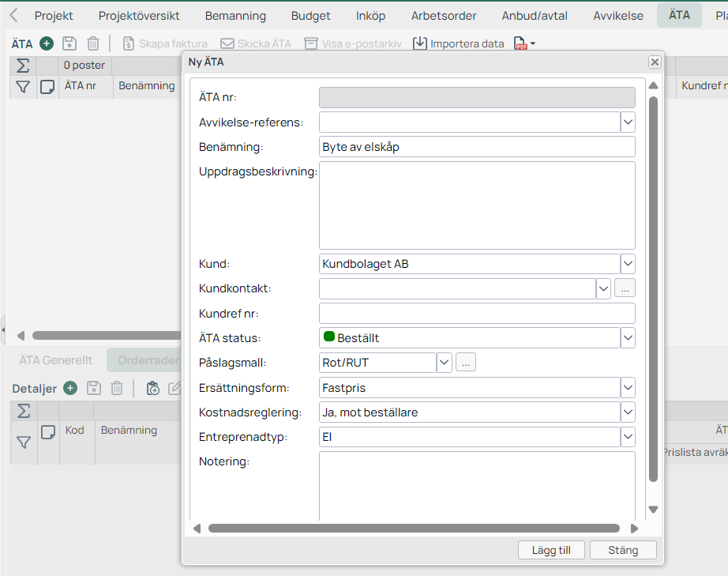Select the active ÄTA tab
Screen dimensions: 728x576
(x=679, y=15)
